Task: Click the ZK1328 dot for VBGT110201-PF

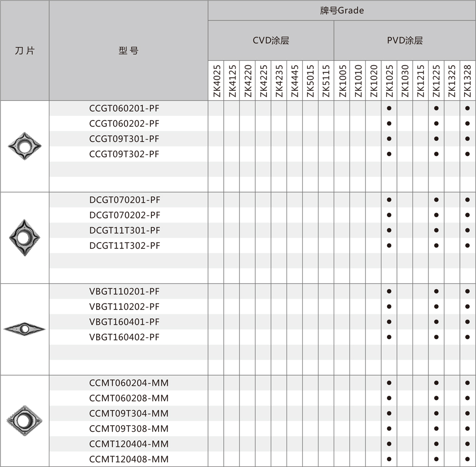Action: coord(467,291)
